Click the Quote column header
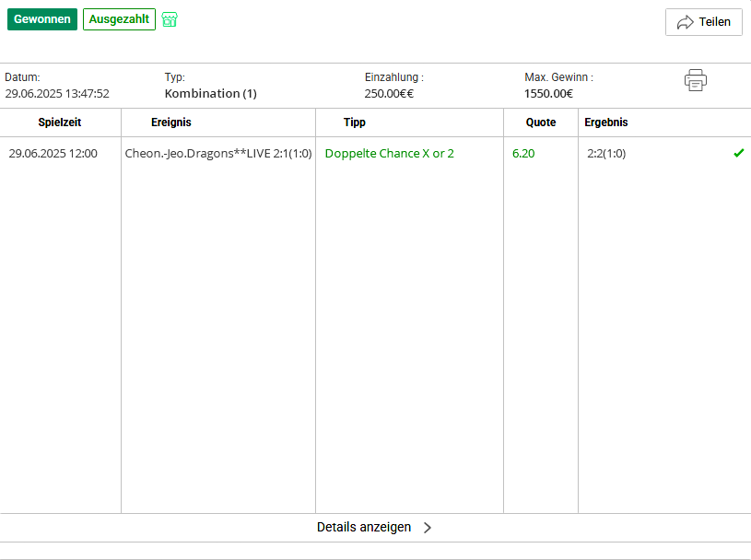The width and height of the screenshot is (751, 560). pos(541,122)
